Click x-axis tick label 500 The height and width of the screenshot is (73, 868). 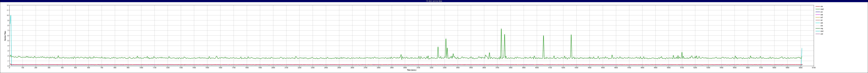point(76,68)
